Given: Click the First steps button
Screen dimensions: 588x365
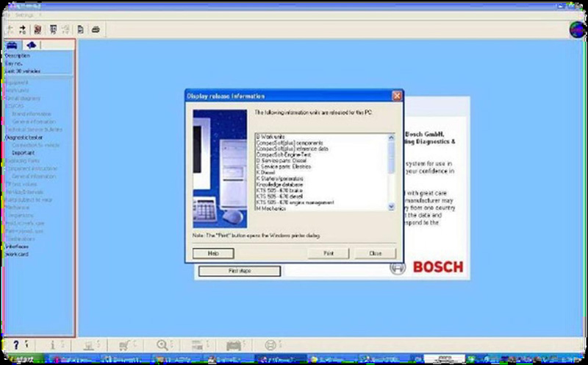Looking at the screenshot, I should [240, 271].
